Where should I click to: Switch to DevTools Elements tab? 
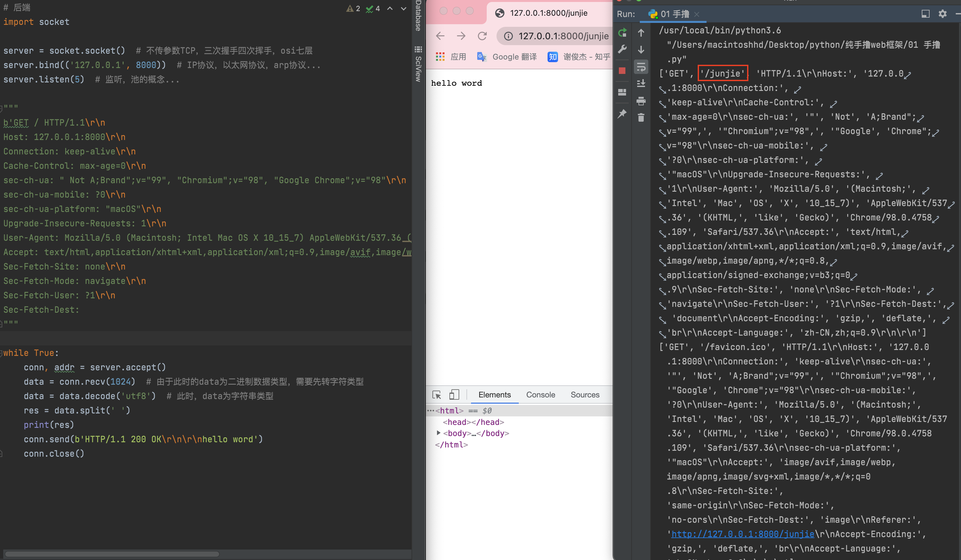click(494, 395)
